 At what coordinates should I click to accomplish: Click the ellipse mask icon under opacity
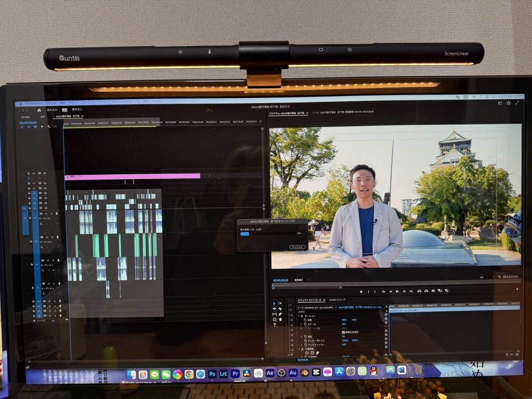click(306, 353)
